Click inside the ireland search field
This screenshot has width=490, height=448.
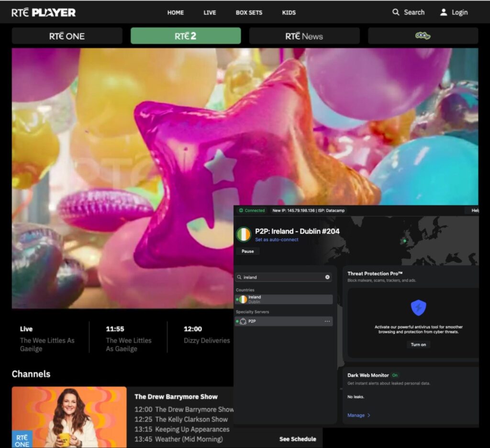(x=284, y=277)
